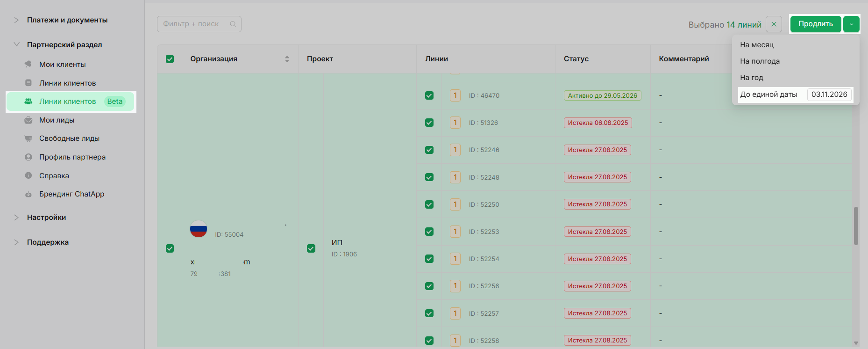Click the Свободные лиды cart icon

pyautogui.click(x=28, y=138)
